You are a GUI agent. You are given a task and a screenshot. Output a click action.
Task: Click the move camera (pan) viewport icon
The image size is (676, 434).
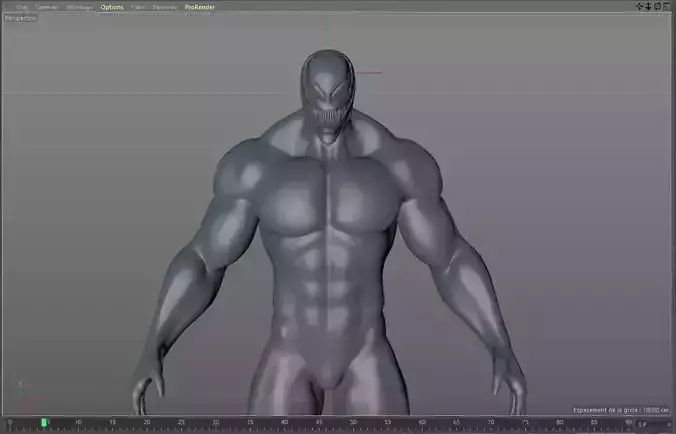639,6
